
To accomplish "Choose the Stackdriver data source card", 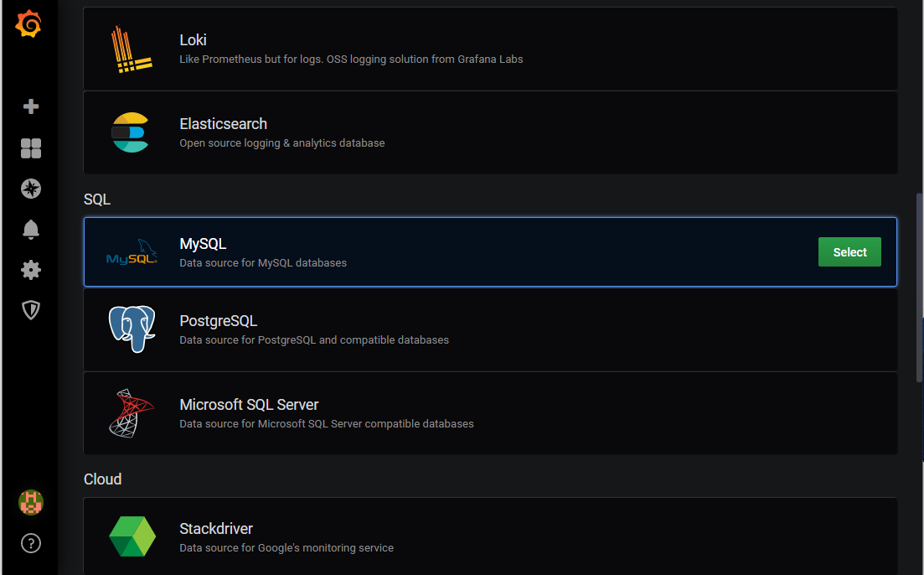I will pos(490,536).
